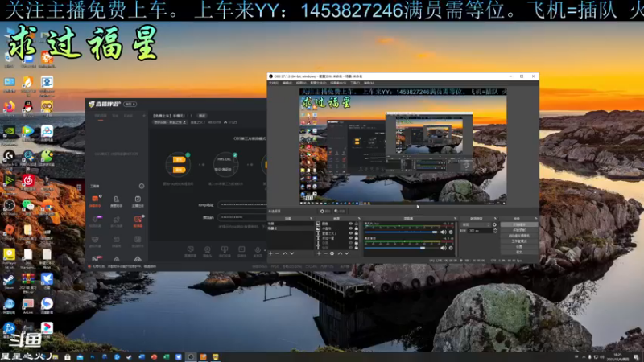
Task: Open streamer tasks tool in Douyu toolbox
Action: click(x=138, y=201)
